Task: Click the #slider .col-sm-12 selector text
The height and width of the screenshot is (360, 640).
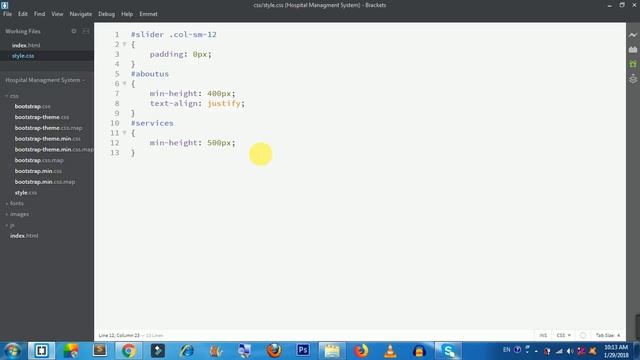Action: [x=173, y=34]
